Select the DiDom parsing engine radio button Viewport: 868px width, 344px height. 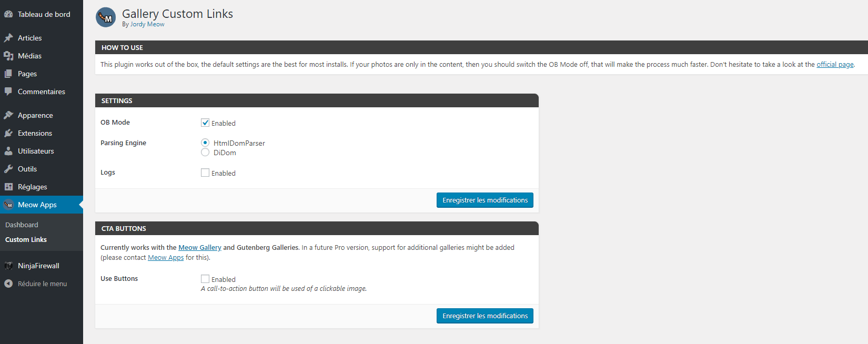[205, 152]
